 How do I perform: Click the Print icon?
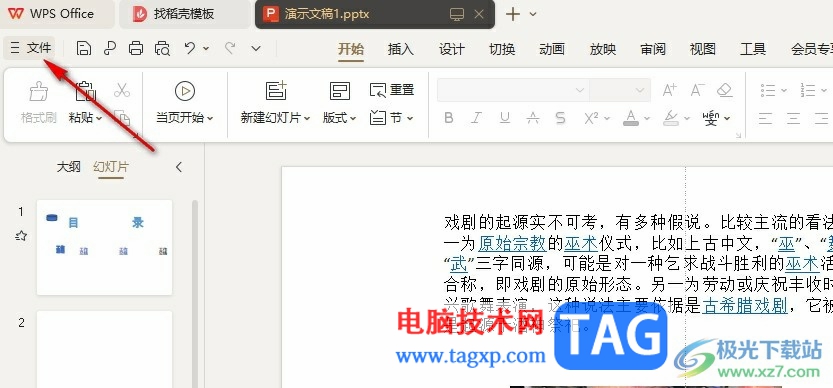[136, 48]
